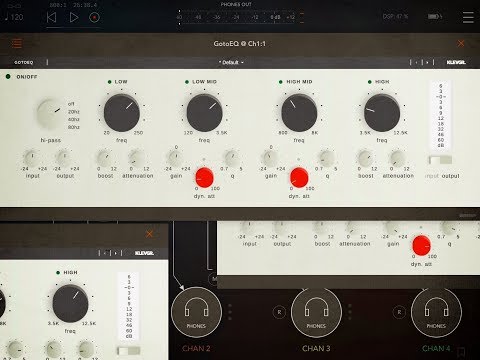Viewport: 480px width, 360px height.
Task: Click the rewind-to-start transport button
Action: pyautogui.click(x=51, y=17)
